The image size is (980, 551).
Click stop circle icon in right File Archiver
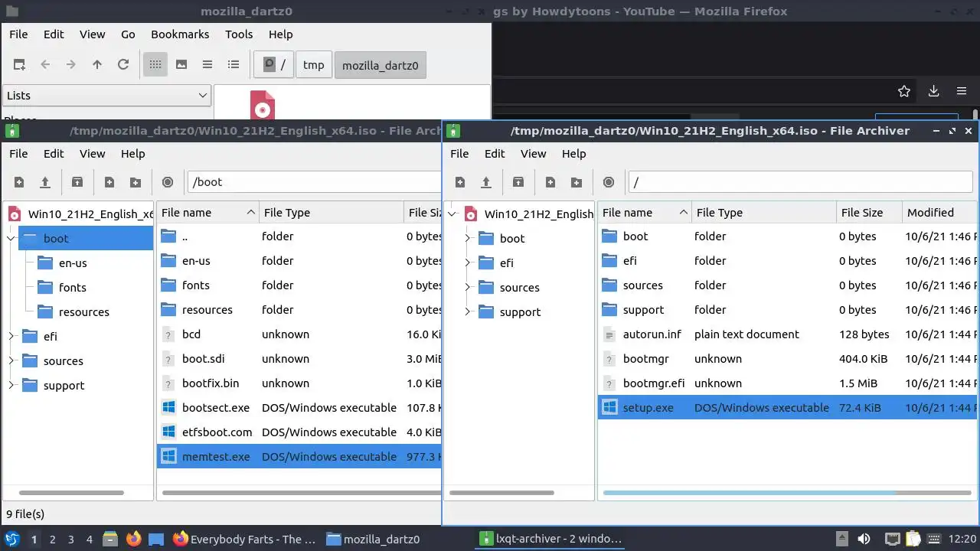tap(609, 182)
